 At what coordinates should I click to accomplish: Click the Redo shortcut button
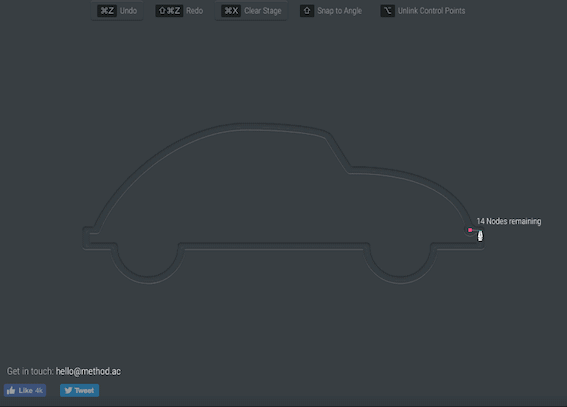tap(179, 11)
